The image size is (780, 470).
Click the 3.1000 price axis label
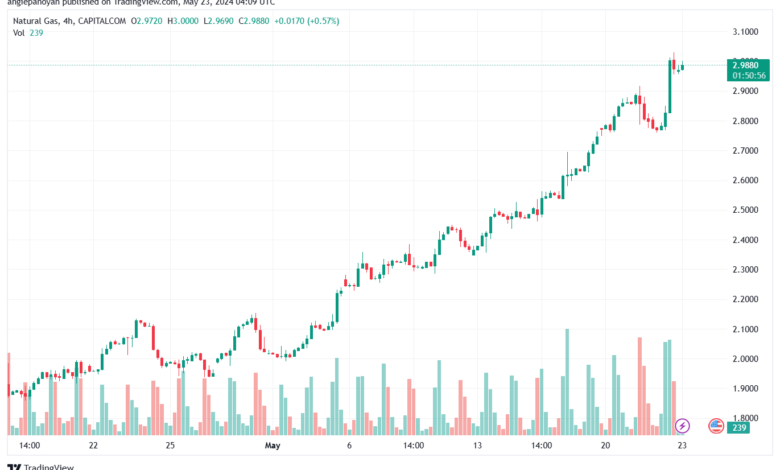coord(745,32)
